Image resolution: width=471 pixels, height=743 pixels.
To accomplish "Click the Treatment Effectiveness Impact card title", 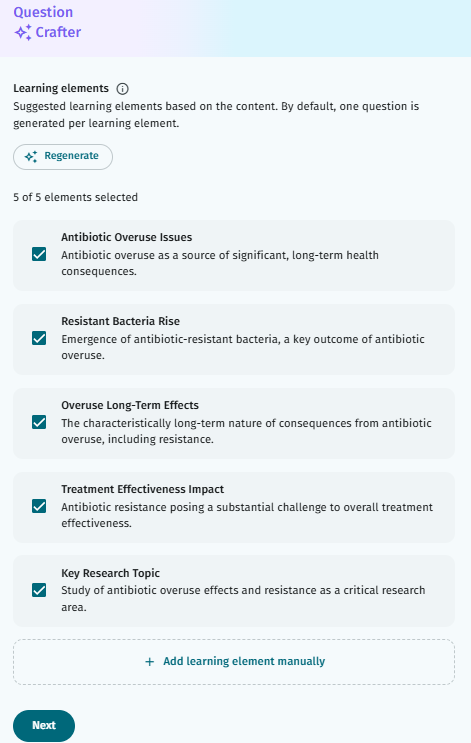I will (143, 489).
